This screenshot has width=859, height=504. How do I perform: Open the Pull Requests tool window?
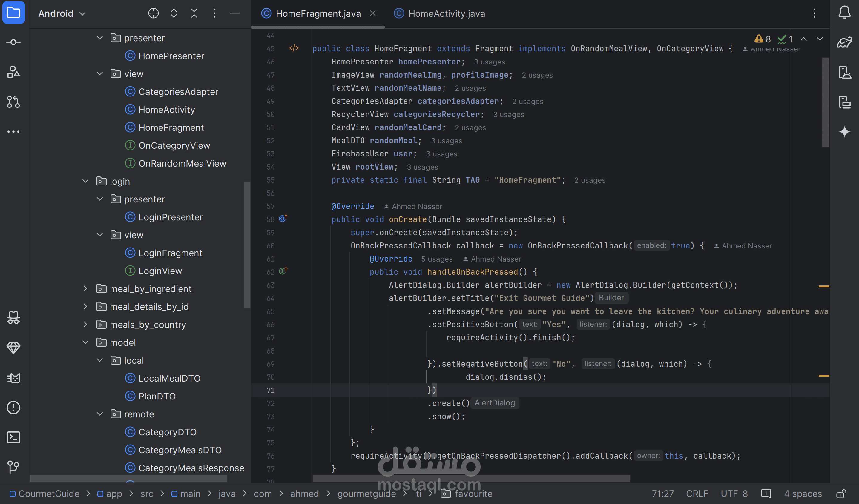point(13,102)
